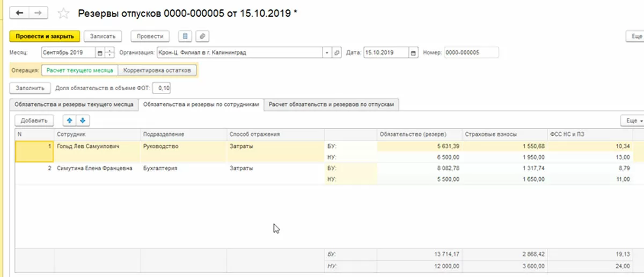This screenshot has width=644, height=277.
Task: Star the document as favorite
Action: [x=63, y=13]
